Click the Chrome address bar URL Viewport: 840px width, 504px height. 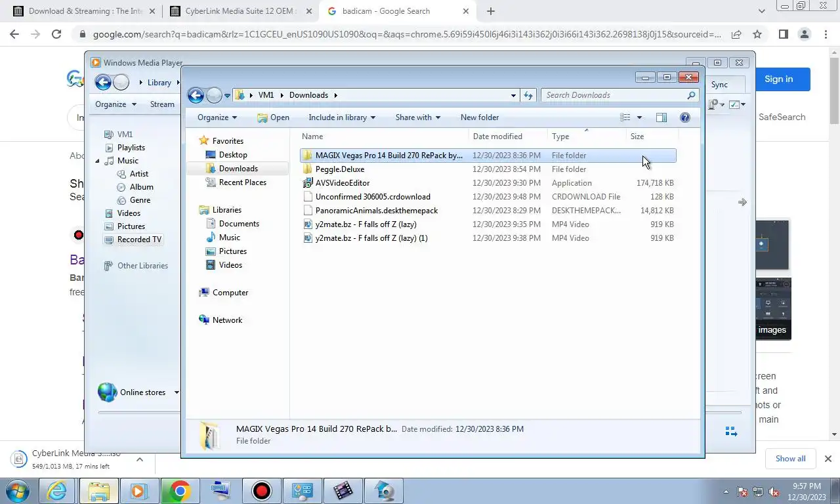click(407, 34)
